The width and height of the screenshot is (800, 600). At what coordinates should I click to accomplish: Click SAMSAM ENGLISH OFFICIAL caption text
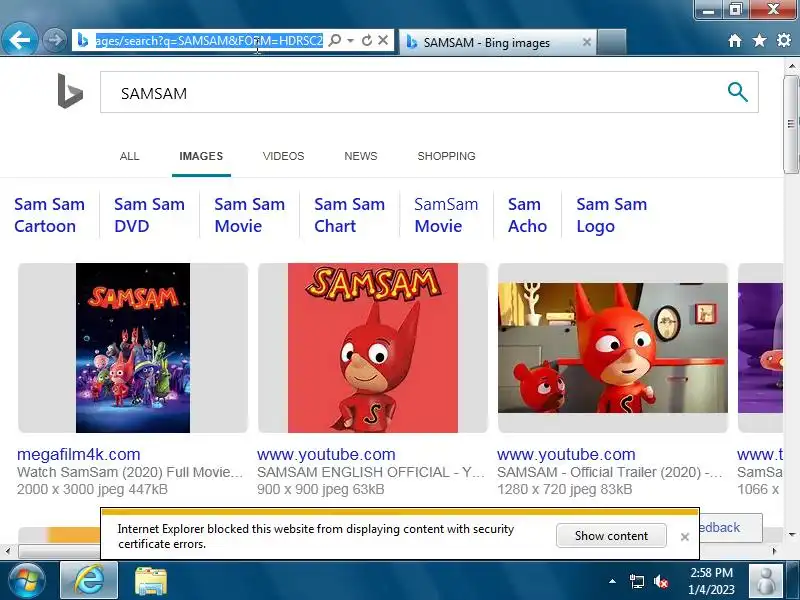coord(370,472)
